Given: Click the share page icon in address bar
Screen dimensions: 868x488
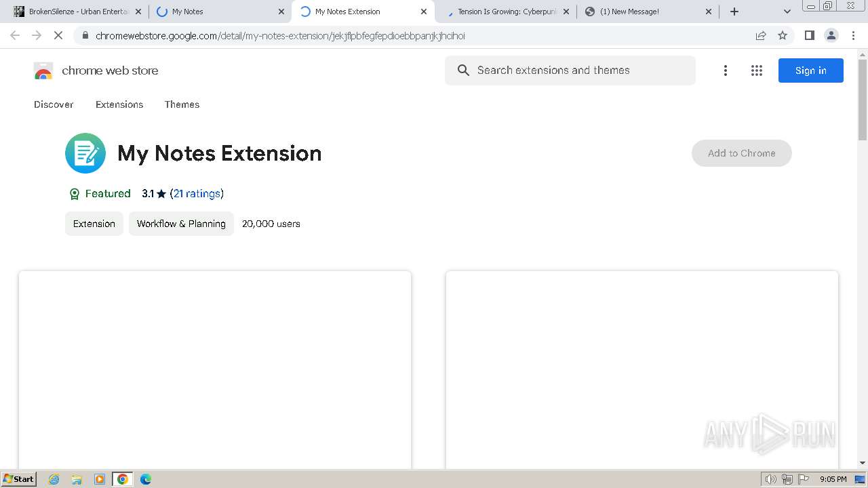Looking at the screenshot, I should point(761,35).
